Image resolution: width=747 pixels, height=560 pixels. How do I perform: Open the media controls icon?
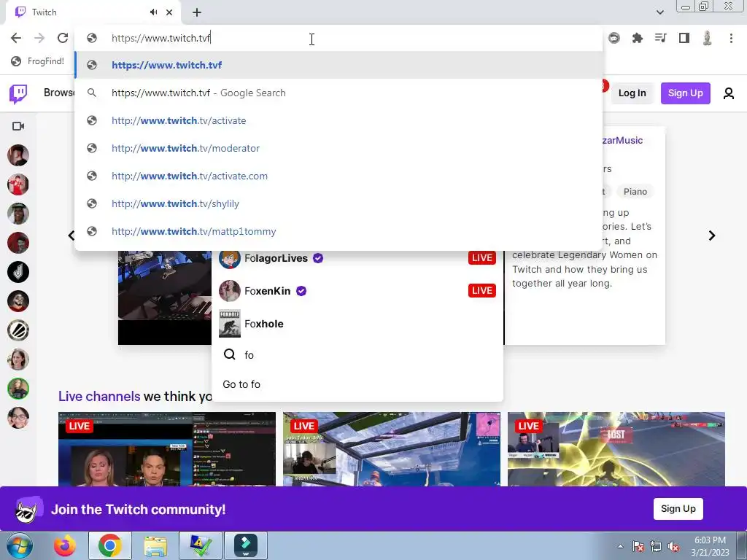[660, 38]
